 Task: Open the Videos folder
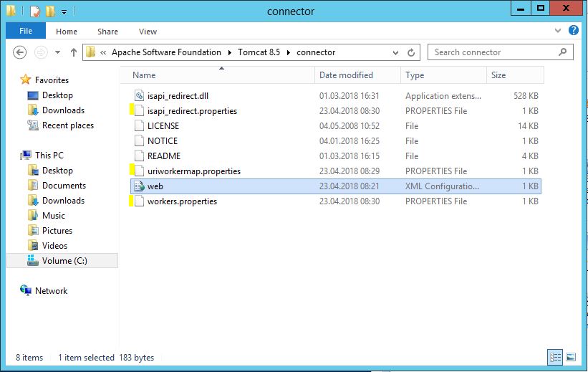pyautogui.click(x=54, y=246)
